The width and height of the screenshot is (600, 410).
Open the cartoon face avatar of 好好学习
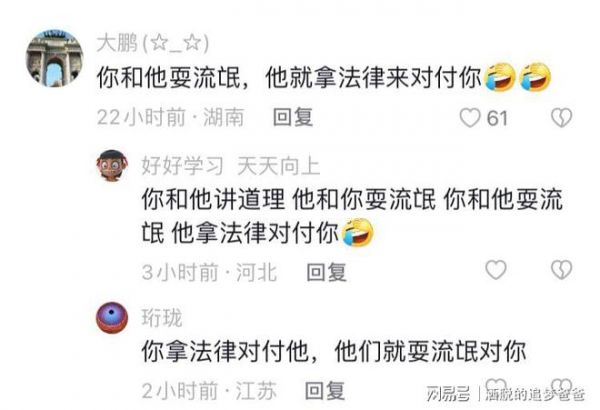click(x=112, y=165)
